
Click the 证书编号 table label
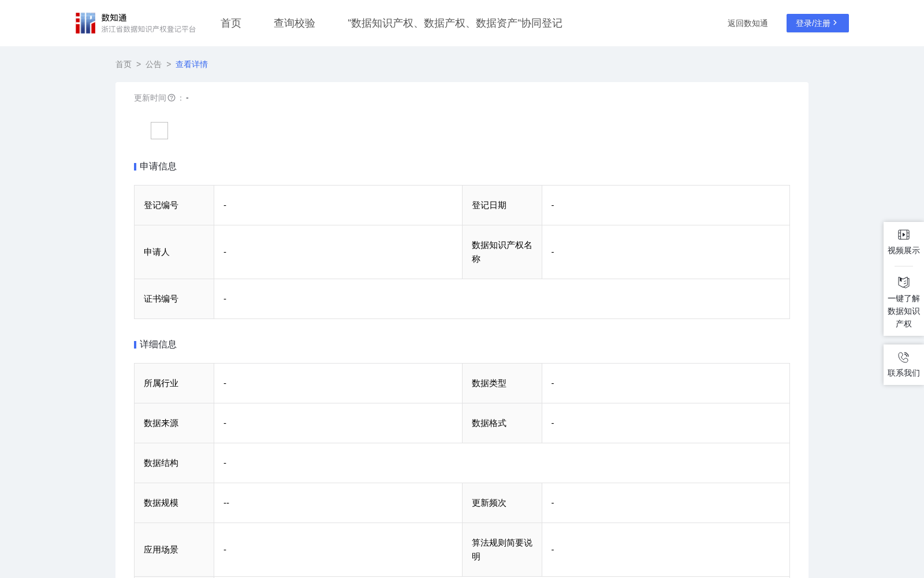(x=161, y=299)
